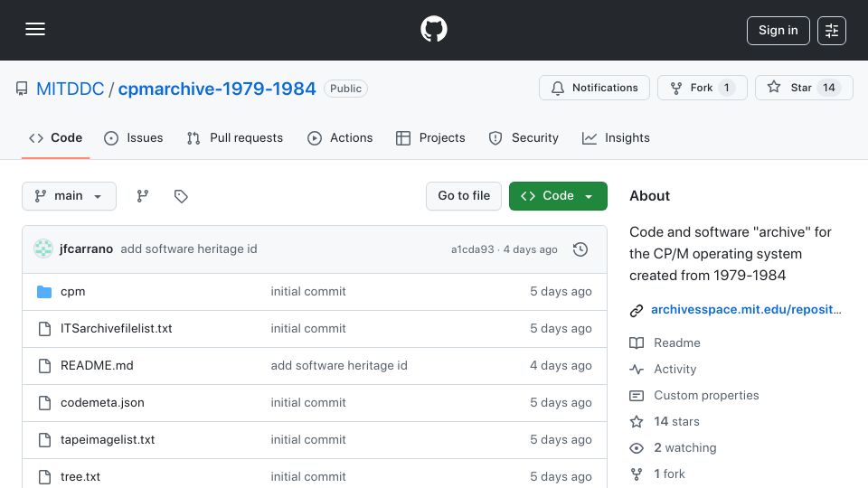Click the file icon for README.md

tap(45, 366)
